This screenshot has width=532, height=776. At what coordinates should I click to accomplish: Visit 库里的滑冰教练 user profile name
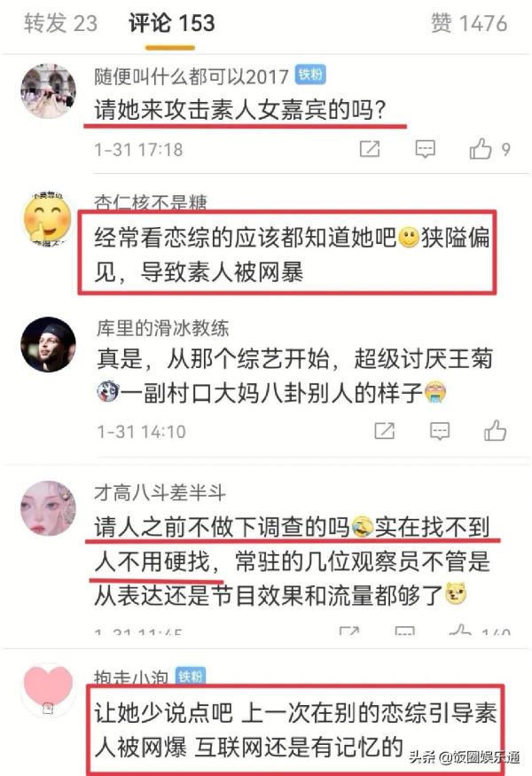[x=163, y=328]
